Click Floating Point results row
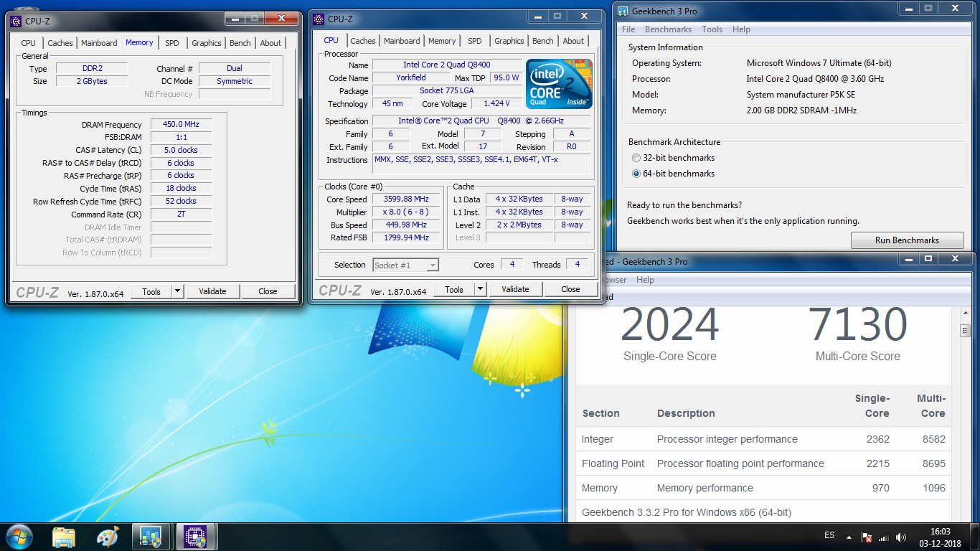 [763, 463]
